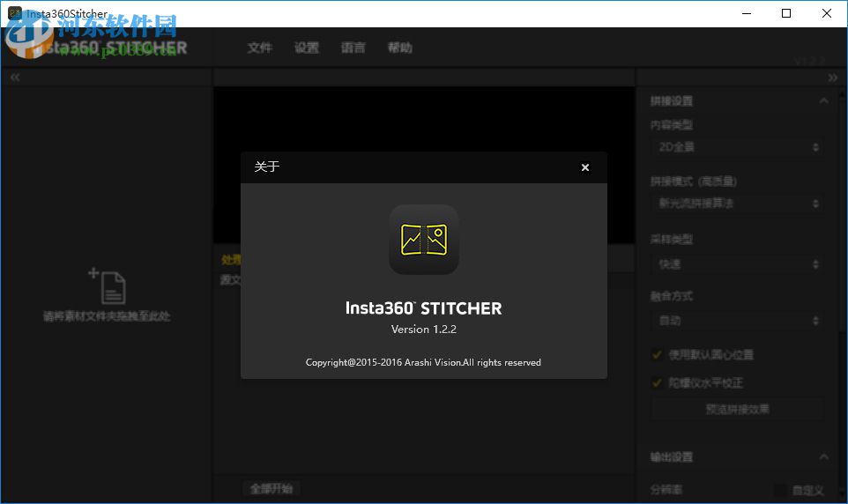
Task: Click the 预览拼接效果 button
Action: tap(738, 410)
